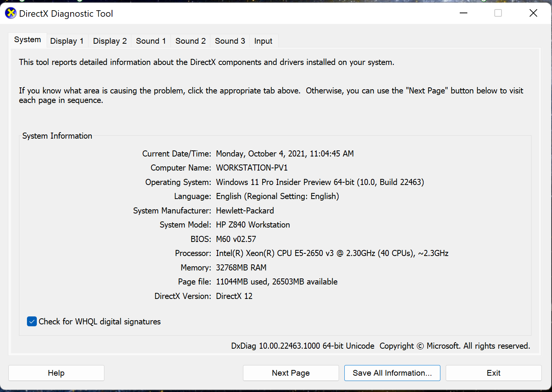Click the BIOS value M60 v02.57
The height and width of the screenshot is (392, 552).
click(236, 239)
